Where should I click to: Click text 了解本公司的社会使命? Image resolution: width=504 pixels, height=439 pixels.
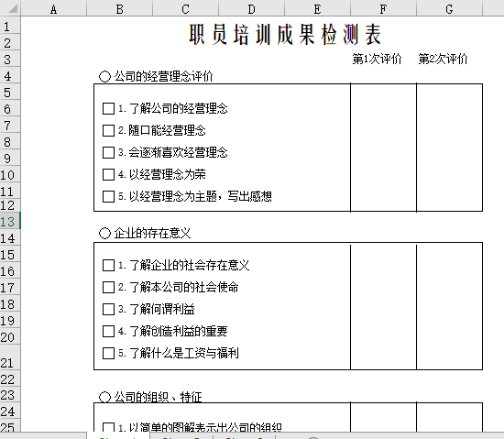(184, 287)
